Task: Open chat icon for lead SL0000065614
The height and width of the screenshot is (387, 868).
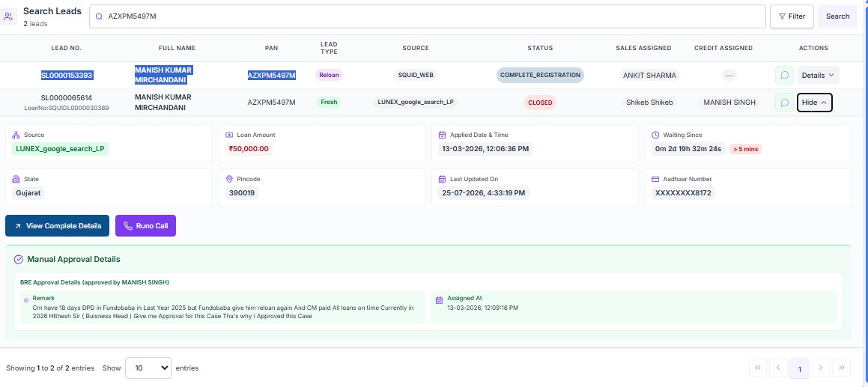Action: [x=784, y=103]
